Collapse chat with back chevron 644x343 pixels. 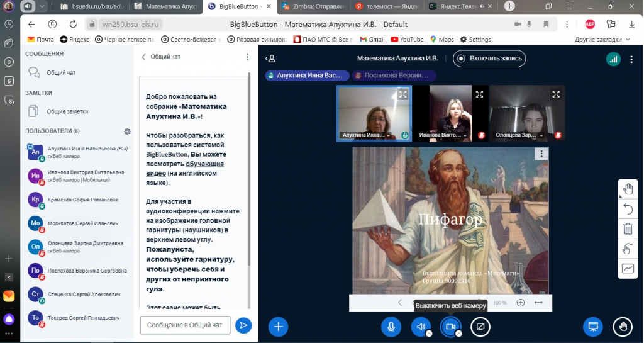click(x=143, y=57)
